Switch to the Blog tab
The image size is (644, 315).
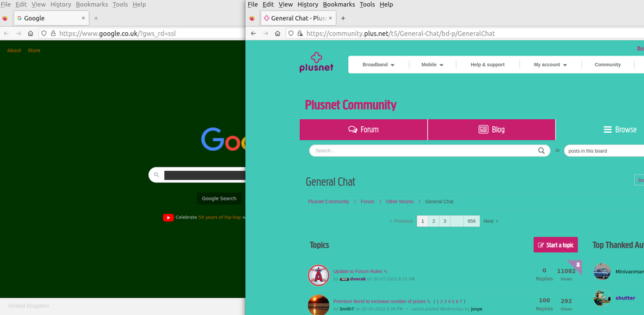click(491, 129)
